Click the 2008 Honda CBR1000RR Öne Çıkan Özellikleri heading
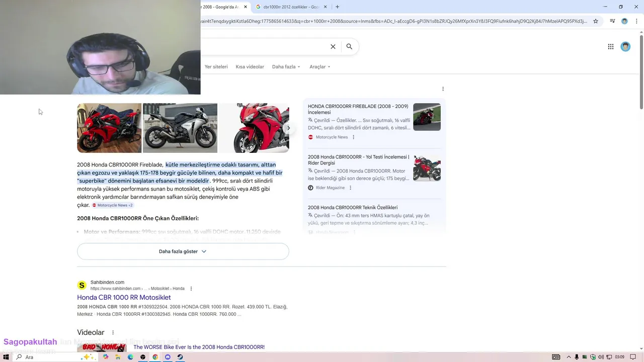The width and height of the screenshot is (644, 362). [138, 218]
